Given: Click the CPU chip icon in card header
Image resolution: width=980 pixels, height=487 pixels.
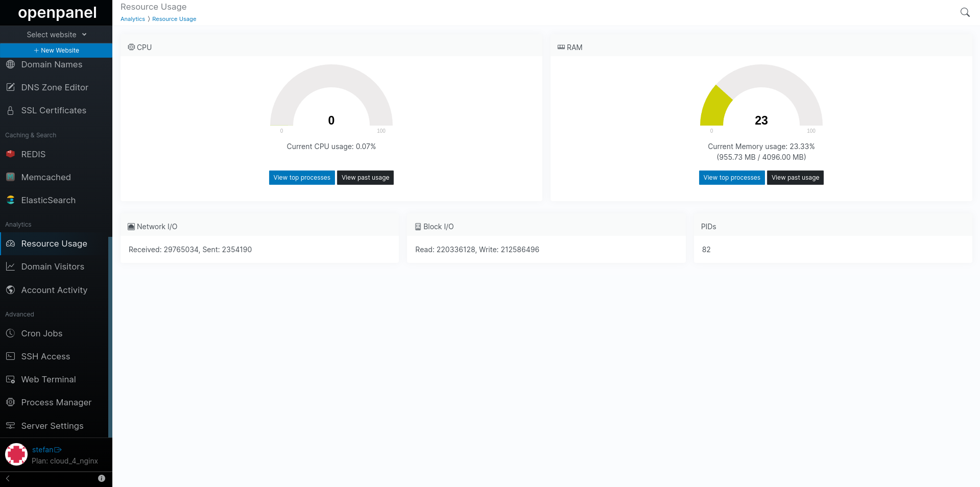Looking at the screenshot, I should click(x=131, y=47).
